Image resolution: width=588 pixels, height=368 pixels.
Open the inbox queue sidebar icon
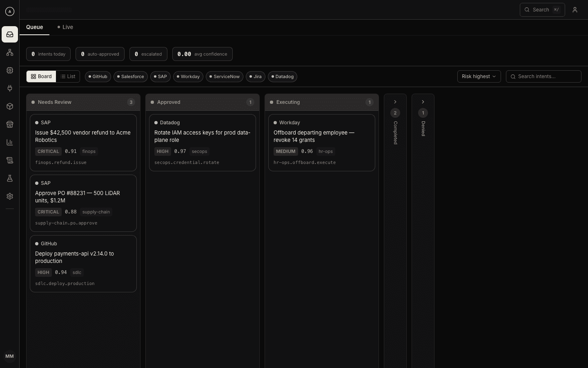coord(10,34)
